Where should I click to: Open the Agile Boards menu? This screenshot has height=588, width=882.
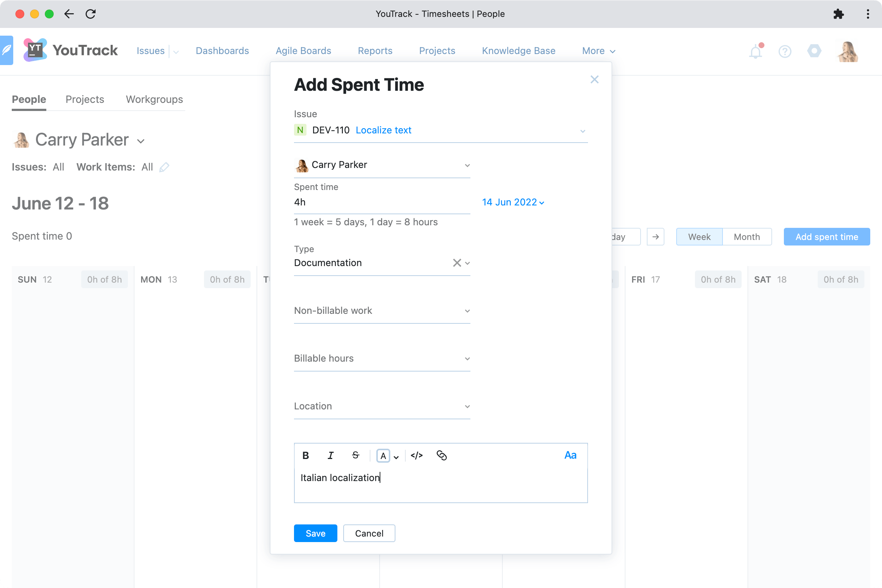coord(304,51)
